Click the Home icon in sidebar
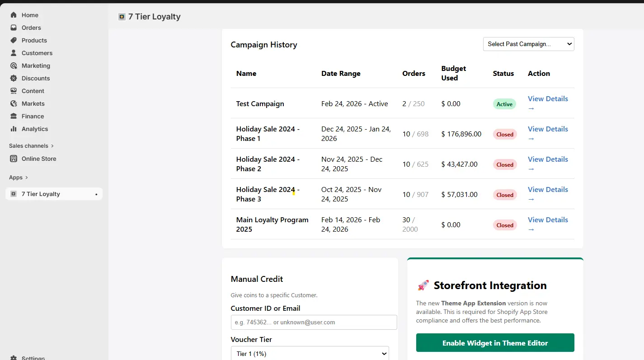The height and width of the screenshot is (360, 644). click(14, 15)
